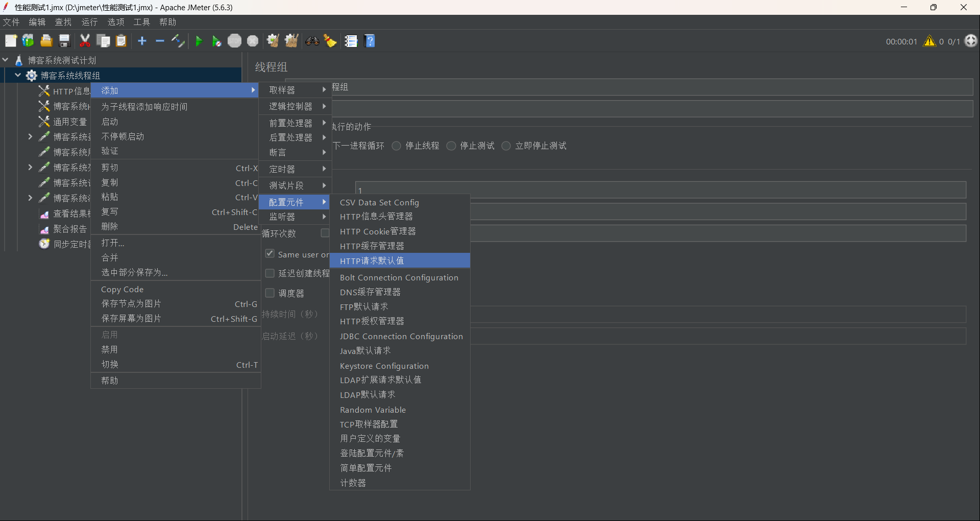Click 不停顿启动 in context menu

click(x=176, y=136)
